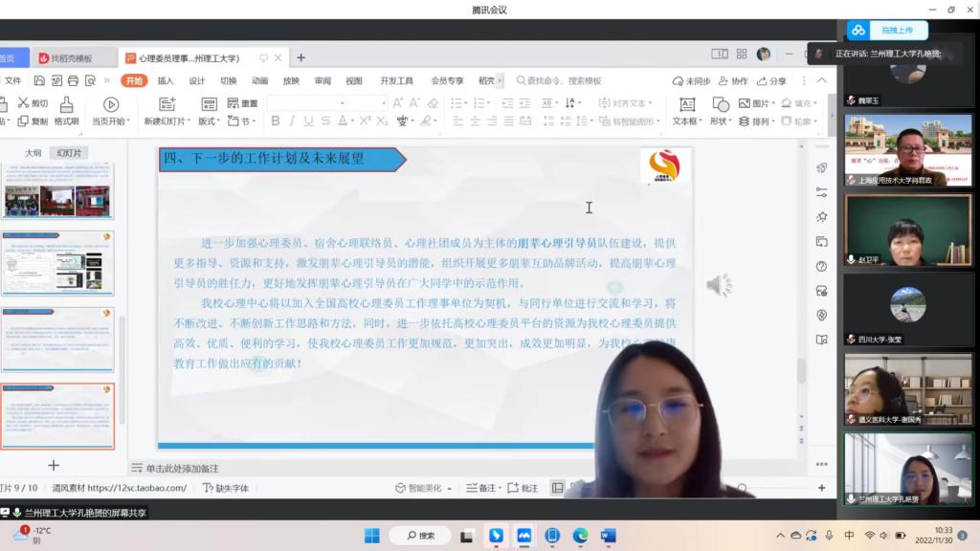
Task: Open the 缺失字体 missing fonts notice
Action: click(226, 488)
